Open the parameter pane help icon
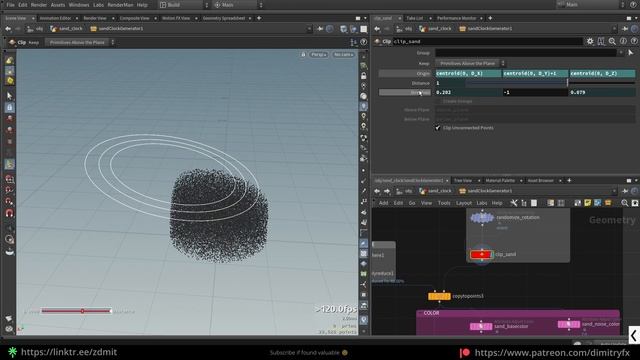The image size is (640, 360). pyautogui.click(x=634, y=42)
